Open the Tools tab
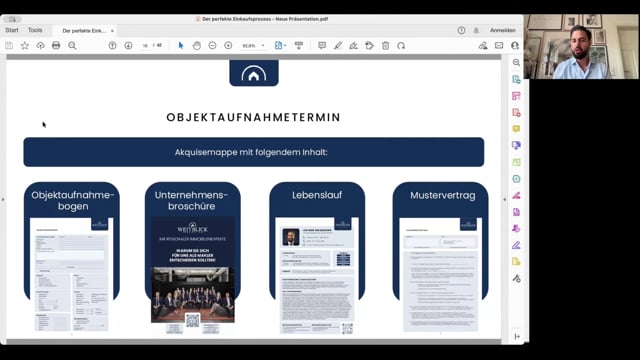The width and height of the screenshot is (640, 360). pos(35,30)
